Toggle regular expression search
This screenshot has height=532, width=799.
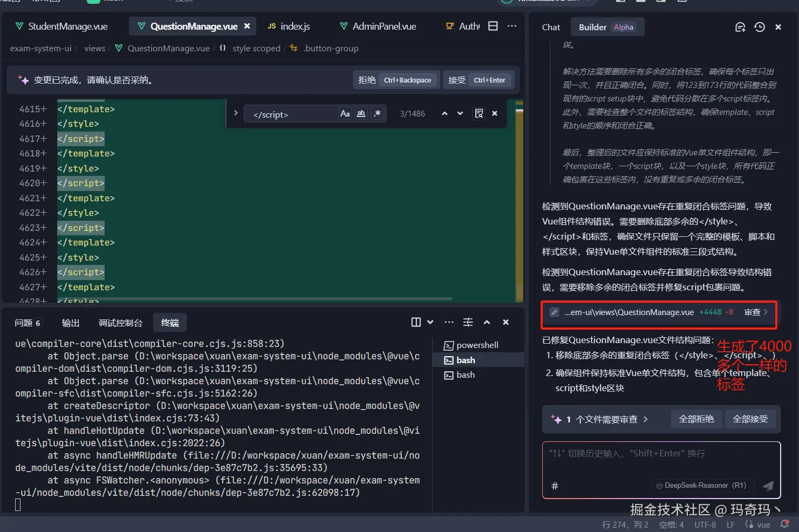point(377,113)
